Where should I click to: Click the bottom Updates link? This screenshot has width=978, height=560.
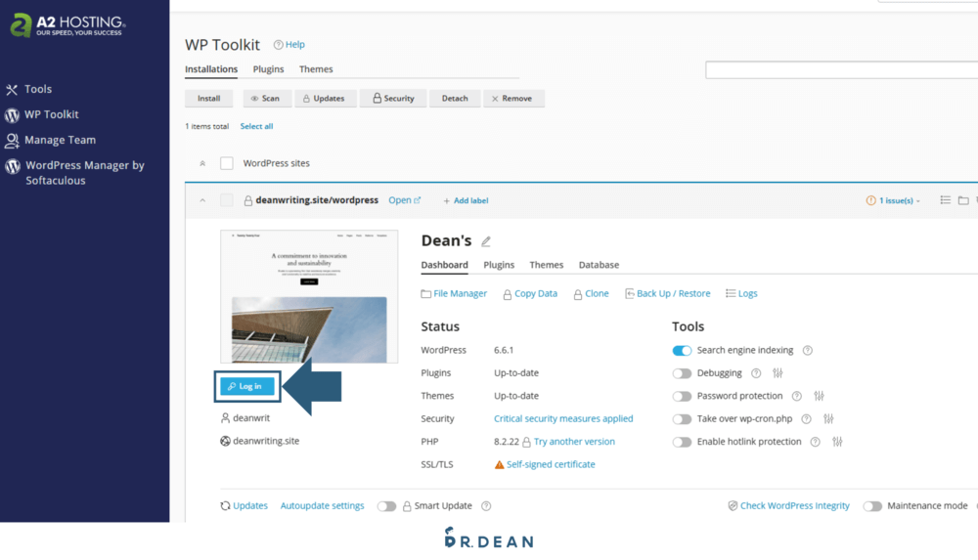click(244, 505)
